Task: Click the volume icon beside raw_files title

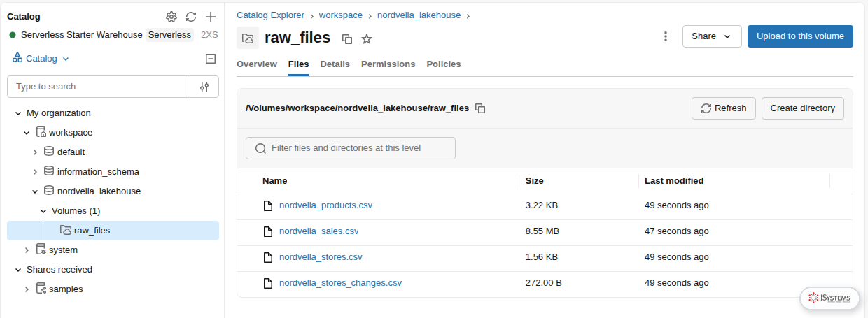Action: 248,38
